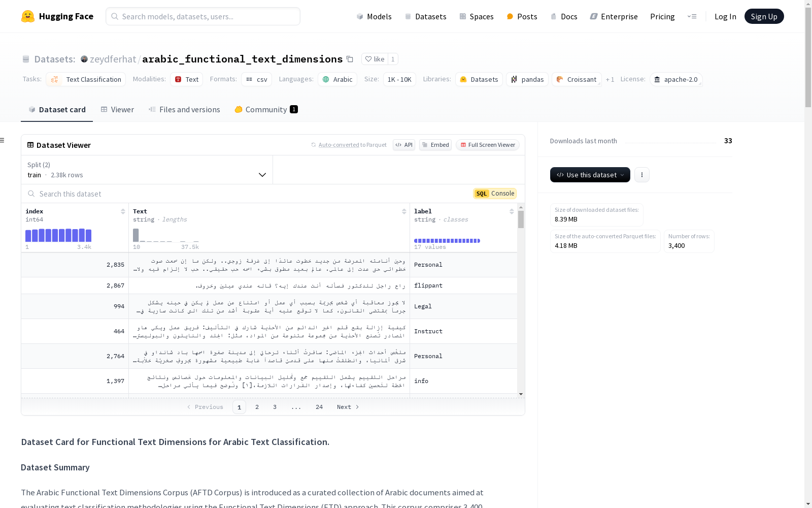Open the Community tab
Viewport: 812px width, 508px height.
[x=266, y=109]
